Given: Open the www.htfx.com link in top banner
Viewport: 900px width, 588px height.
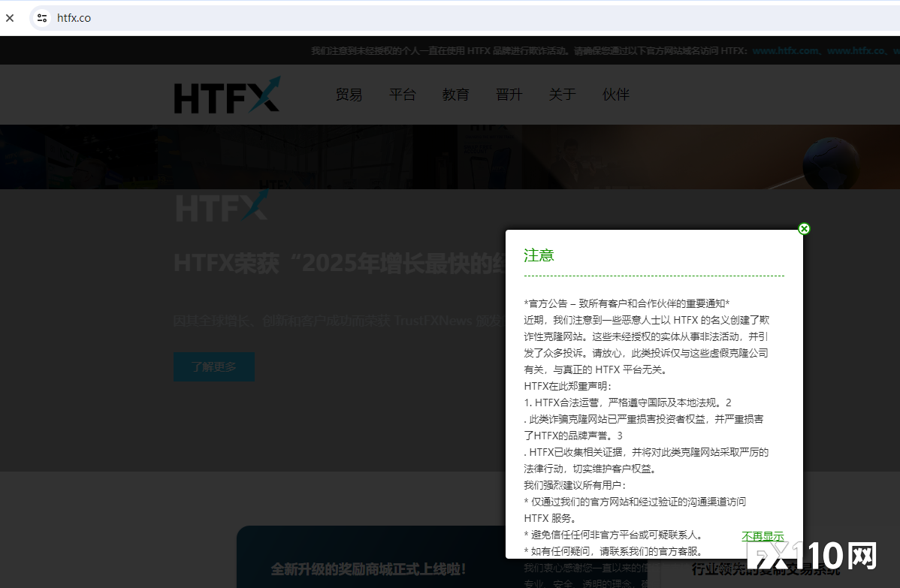Looking at the screenshot, I should (x=785, y=51).
